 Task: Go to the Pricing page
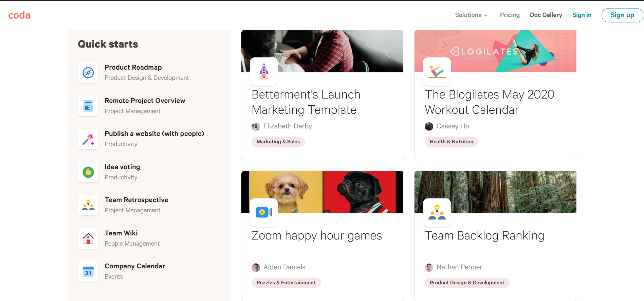510,15
